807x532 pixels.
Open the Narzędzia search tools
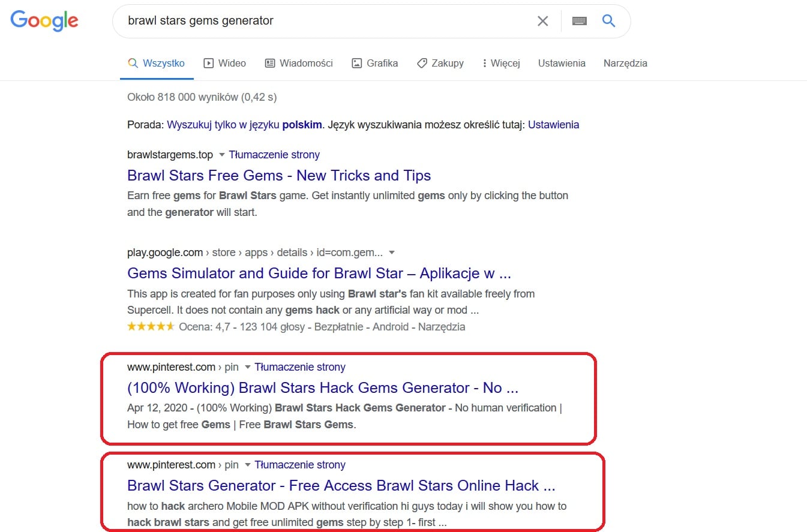click(625, 63)
